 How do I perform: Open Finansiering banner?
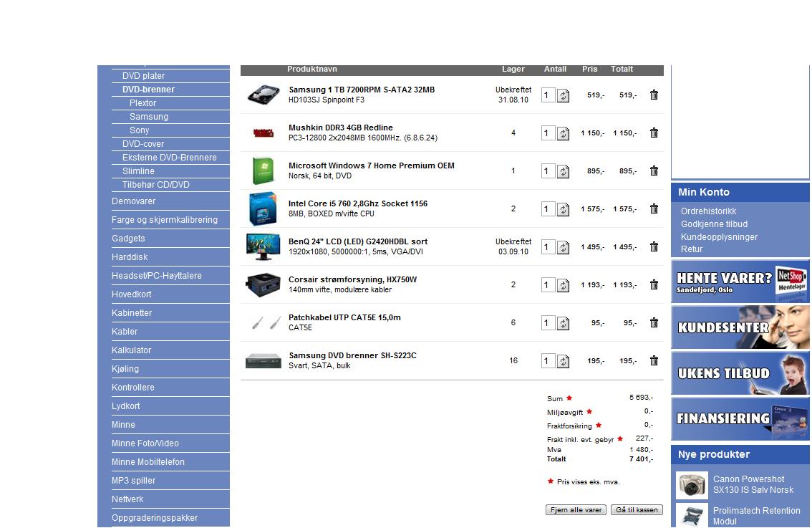coord(740,418)
